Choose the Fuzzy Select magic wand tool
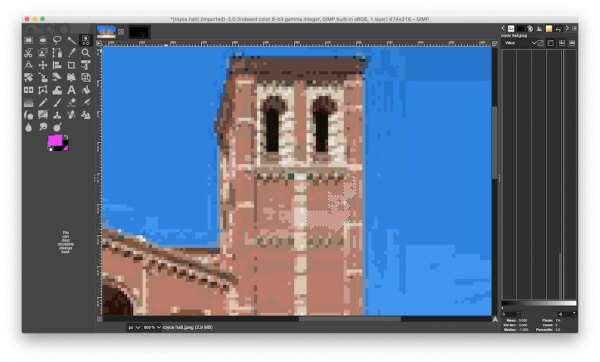Viewport: 600px width, 362px height. tap(71, 40)
